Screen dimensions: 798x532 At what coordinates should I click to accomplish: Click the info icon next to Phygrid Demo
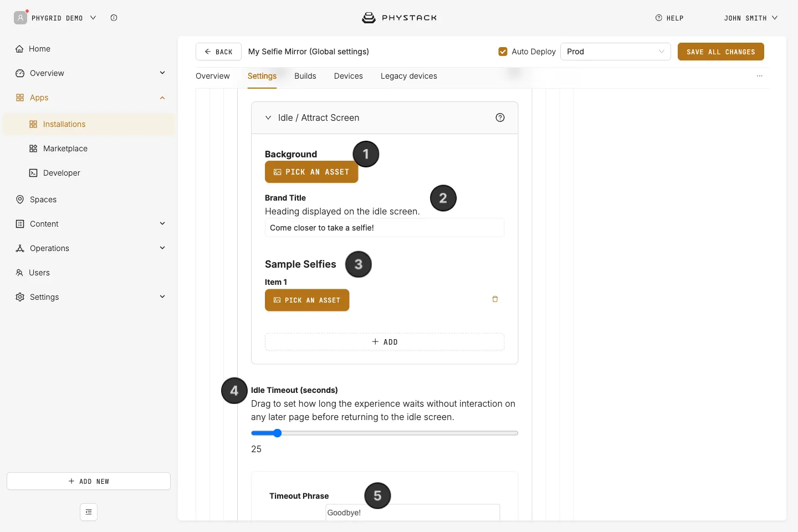coord(114,18)
